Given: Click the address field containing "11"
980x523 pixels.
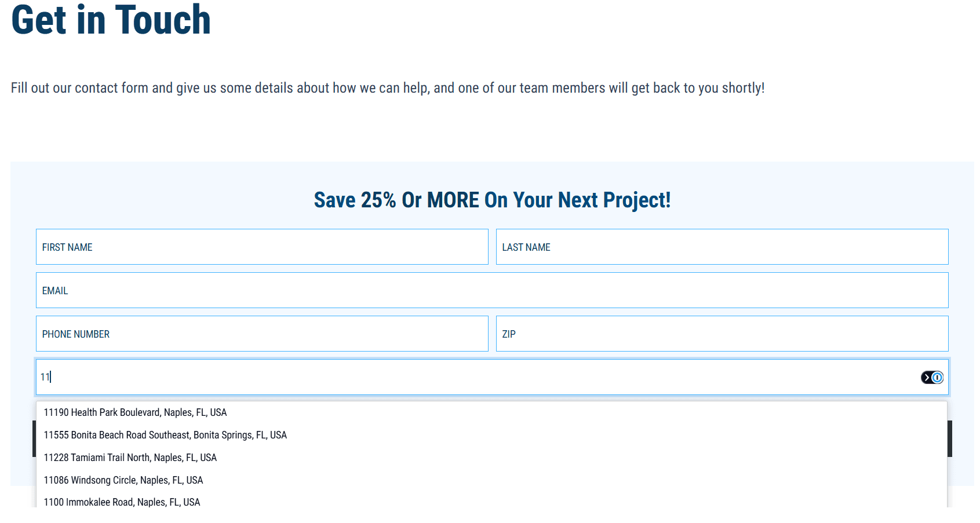Looking at the screenshot, I should click(464, 378).
